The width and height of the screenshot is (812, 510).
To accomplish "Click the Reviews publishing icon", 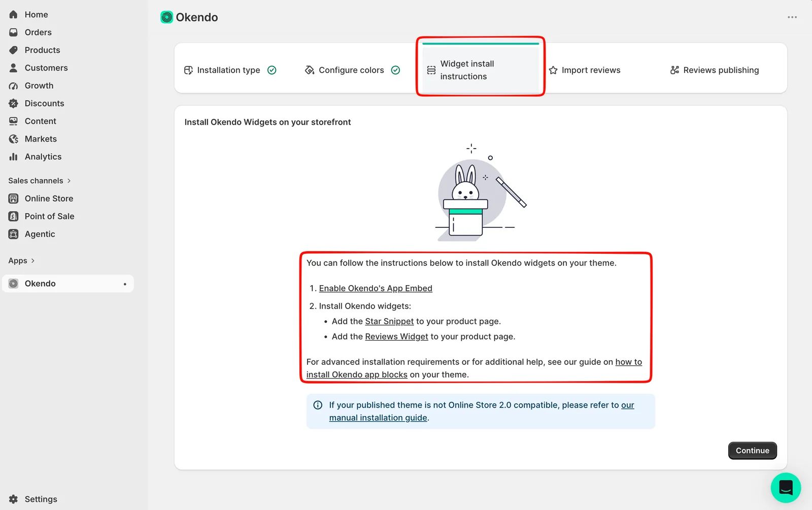I will click(x=674, y=70).
